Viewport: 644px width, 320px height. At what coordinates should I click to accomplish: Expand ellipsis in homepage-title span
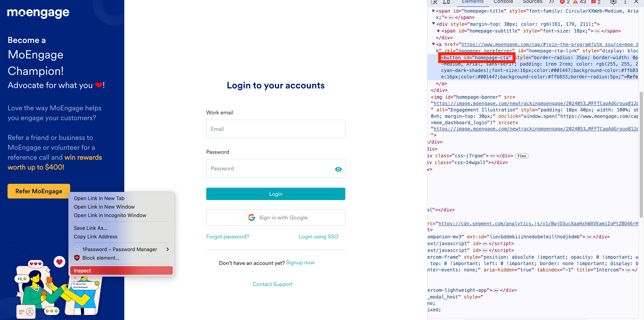[x=451, y=18]
